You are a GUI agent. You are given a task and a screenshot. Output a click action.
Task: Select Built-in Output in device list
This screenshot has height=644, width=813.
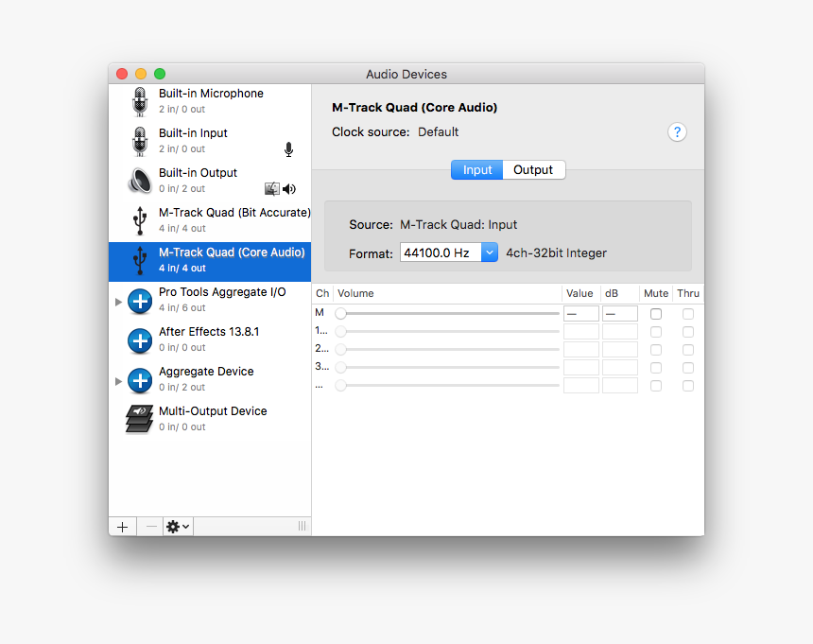tap(210, 181)
